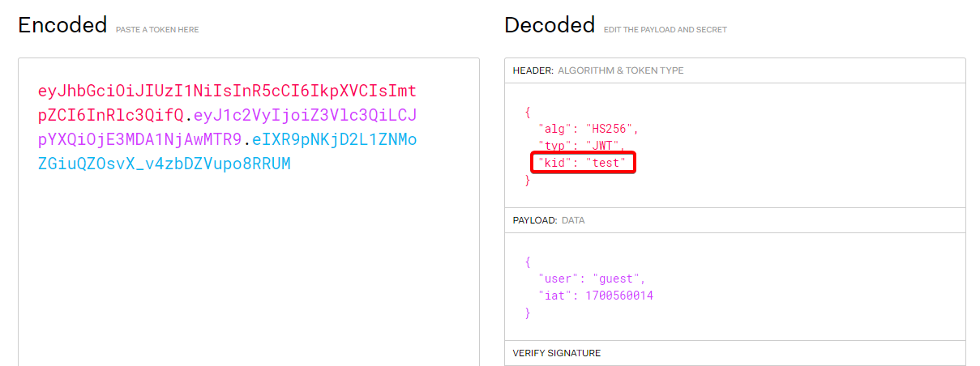Click the "typ" key in the header JSON
980x366 pixels.
[551, 146]
